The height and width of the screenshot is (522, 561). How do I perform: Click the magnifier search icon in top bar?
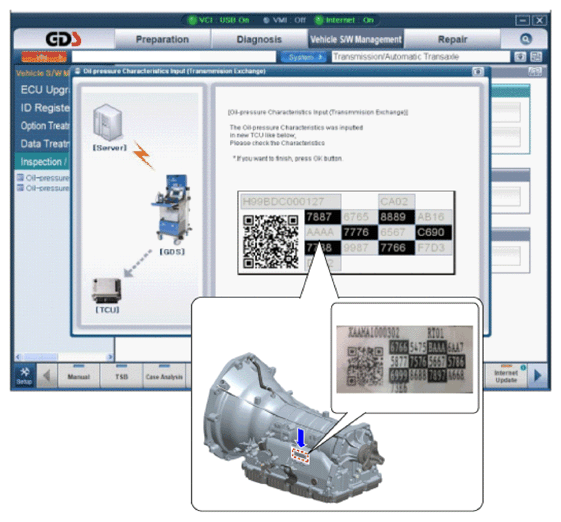point(525,39)
